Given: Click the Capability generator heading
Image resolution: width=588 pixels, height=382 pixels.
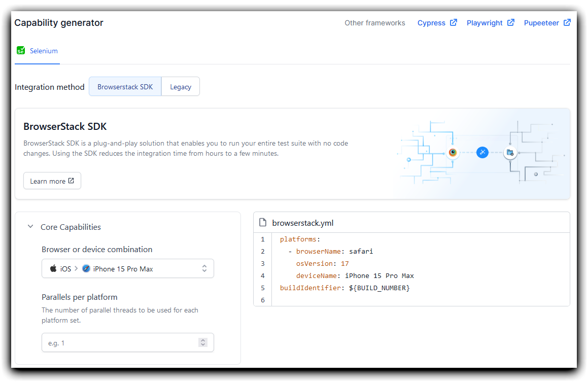Looking at the screenshot, I should tap(59, 23).
